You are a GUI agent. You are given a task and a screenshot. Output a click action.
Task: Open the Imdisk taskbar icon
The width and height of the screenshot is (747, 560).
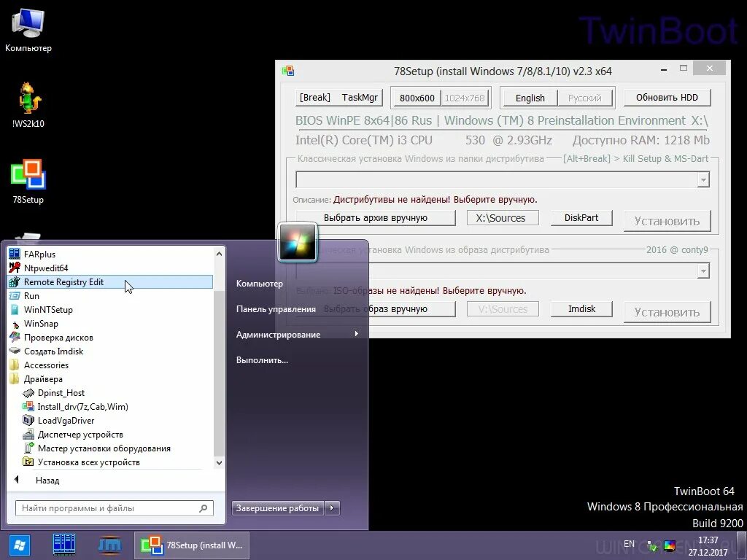coord(109,545)
